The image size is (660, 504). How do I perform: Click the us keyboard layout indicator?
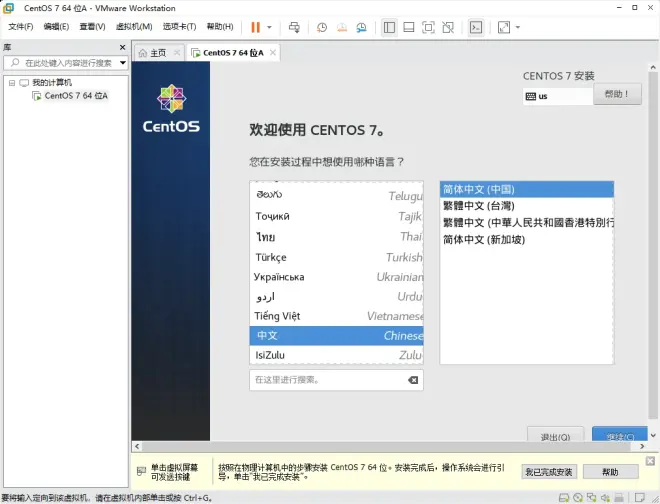pyautogui.click(x=557, y=96)
